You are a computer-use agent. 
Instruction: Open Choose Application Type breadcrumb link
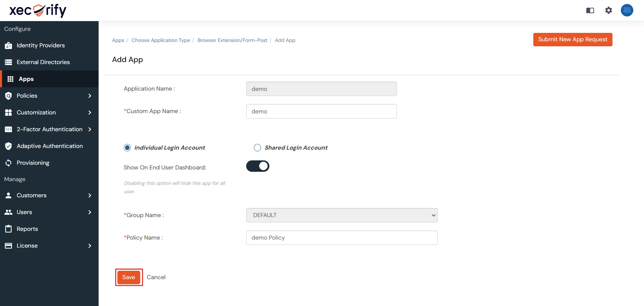pos(161,40)
